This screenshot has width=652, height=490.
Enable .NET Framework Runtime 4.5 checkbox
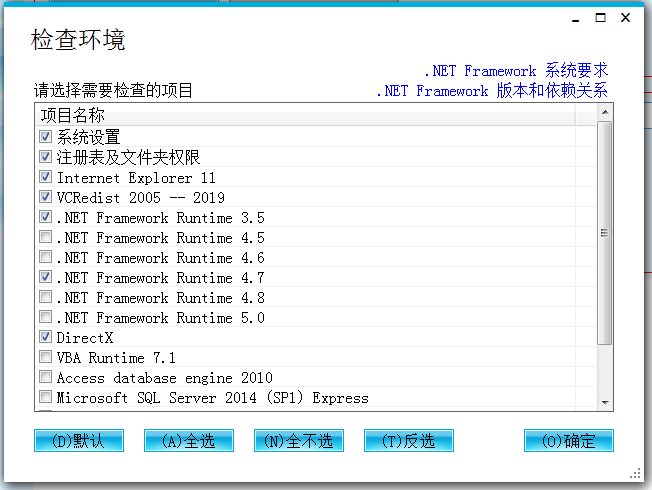tap(45, 237)
